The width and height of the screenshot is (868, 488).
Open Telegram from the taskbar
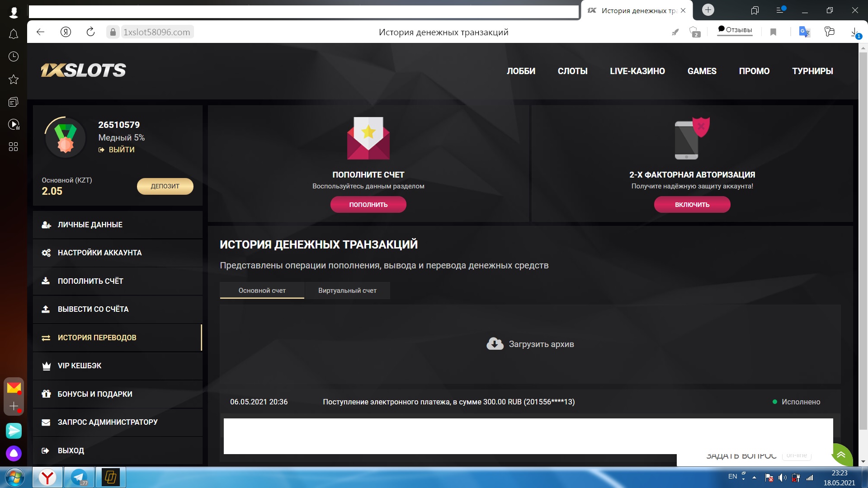[79, 477]
